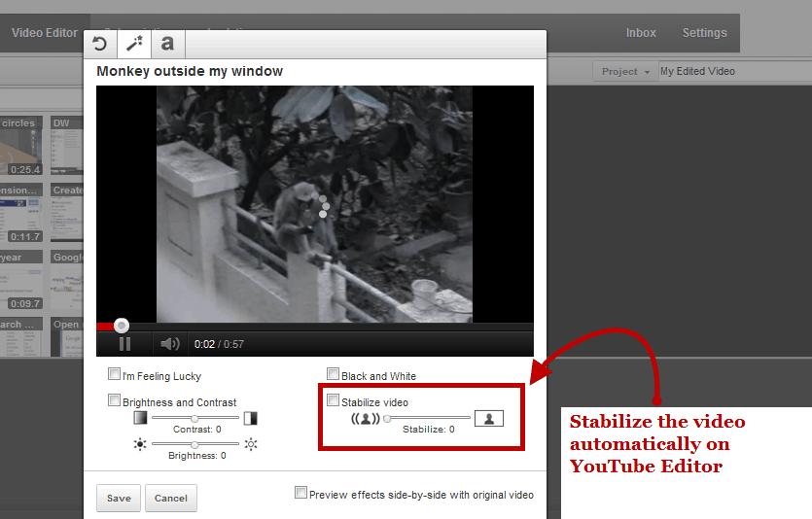Pause the video playback
Viewport: 812px width, 519px height.
coord(124,343)
